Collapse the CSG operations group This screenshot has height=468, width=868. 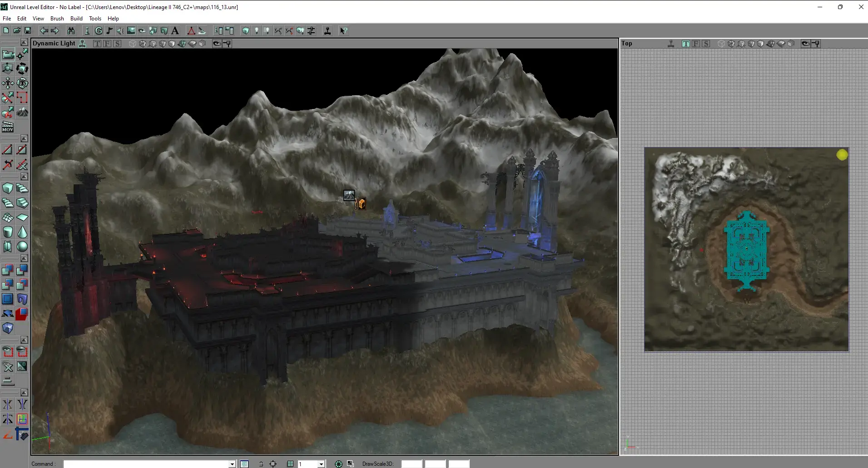(24, 258)
